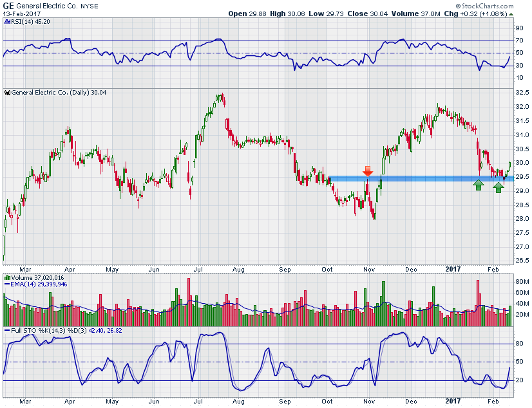The height and width of the screenshot is (408, 532).
Task: Click the Chg +0.32 (+1.08%) value
Action: (476, 14)
